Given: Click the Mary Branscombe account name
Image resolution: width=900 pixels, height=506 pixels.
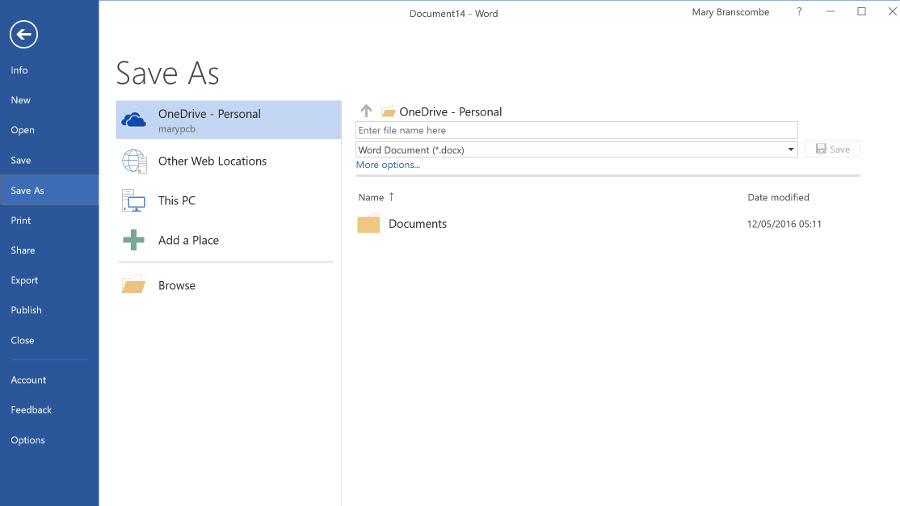Looking at the screenshot, I should (730, 12).
